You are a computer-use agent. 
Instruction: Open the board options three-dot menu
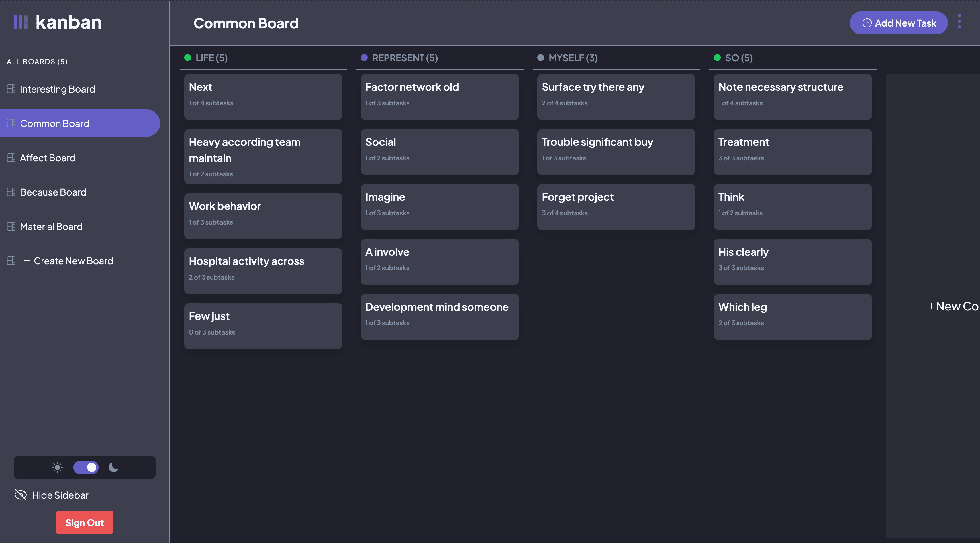(959, 22)
